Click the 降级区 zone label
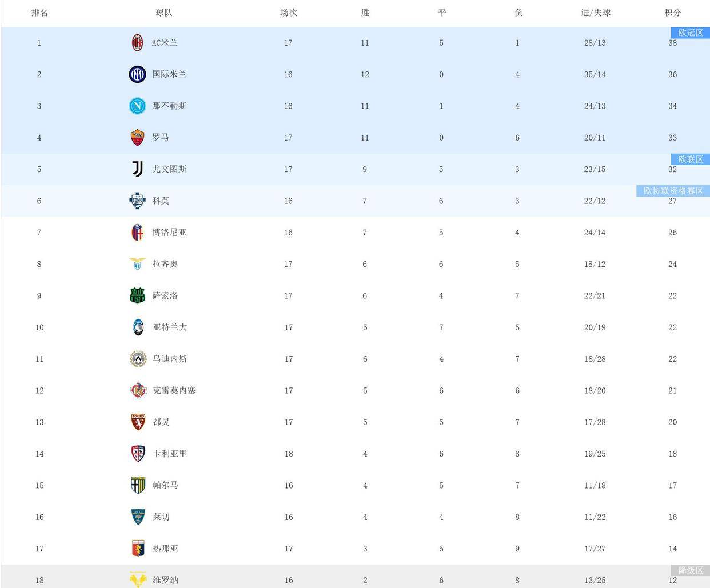Screen dimensions: 710x588 [690, 570]
